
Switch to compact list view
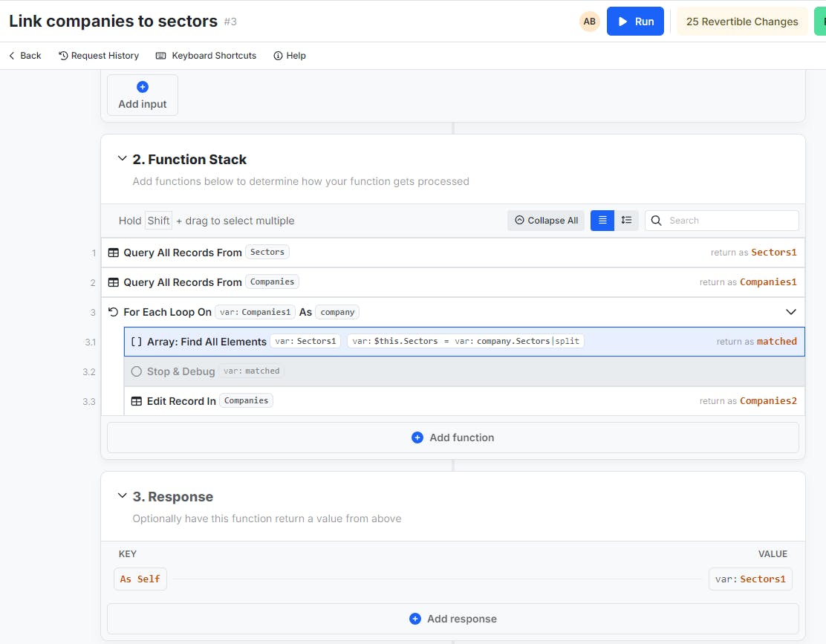tap(602, 221)
